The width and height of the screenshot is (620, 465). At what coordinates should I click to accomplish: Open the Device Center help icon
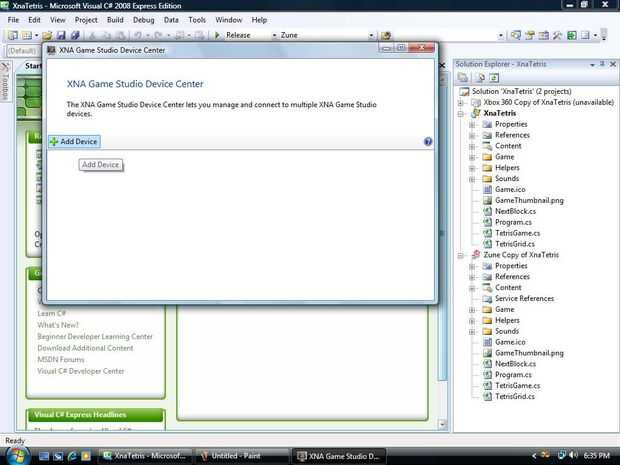click(x=428, y=142)
